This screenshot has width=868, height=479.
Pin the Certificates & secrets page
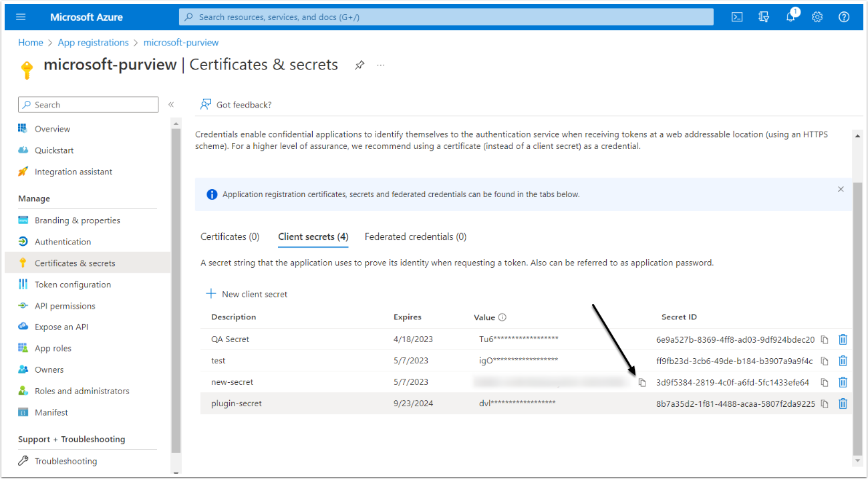(359, 65)
